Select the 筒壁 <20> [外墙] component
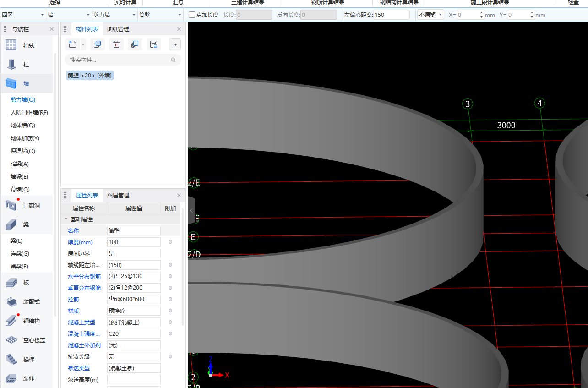The image size is (588, 388). [90, 76]
